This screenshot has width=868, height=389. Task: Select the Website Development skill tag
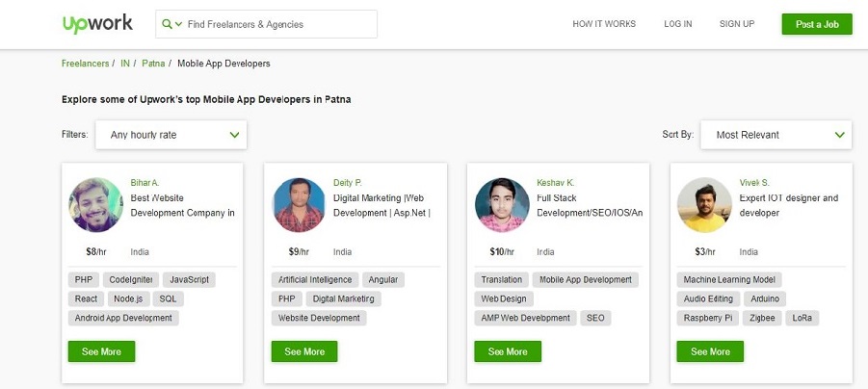pyautogui.click(x=319, y=318)
